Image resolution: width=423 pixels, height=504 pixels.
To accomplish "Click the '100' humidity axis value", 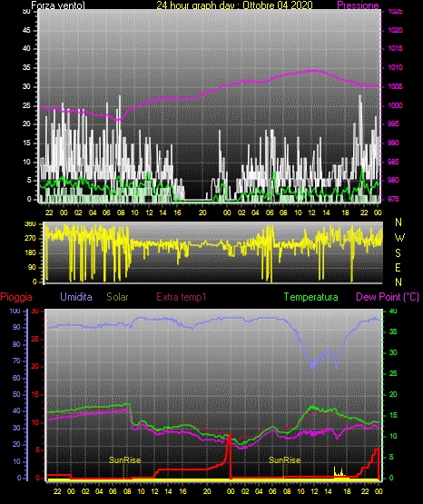I will coord(15,311).
